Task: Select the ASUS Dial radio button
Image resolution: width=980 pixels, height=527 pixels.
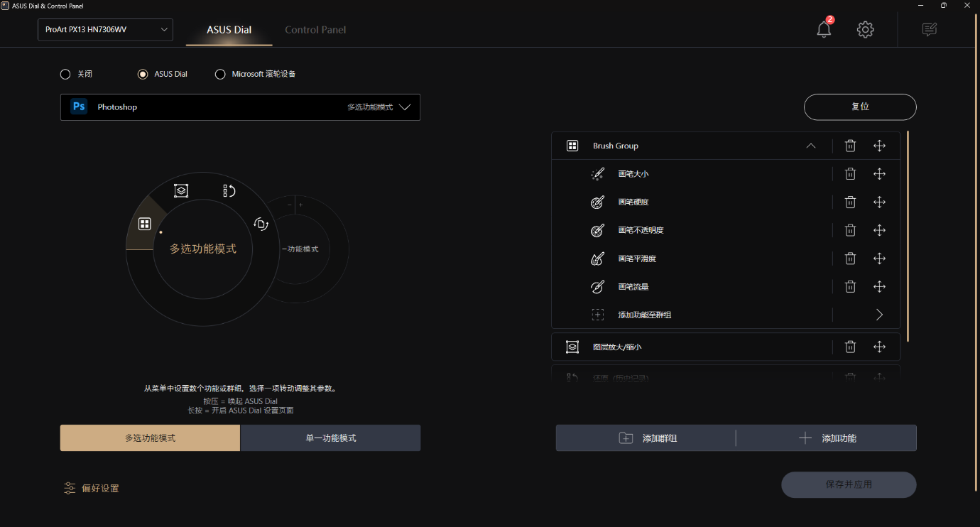Action: [x=143, y=74]
